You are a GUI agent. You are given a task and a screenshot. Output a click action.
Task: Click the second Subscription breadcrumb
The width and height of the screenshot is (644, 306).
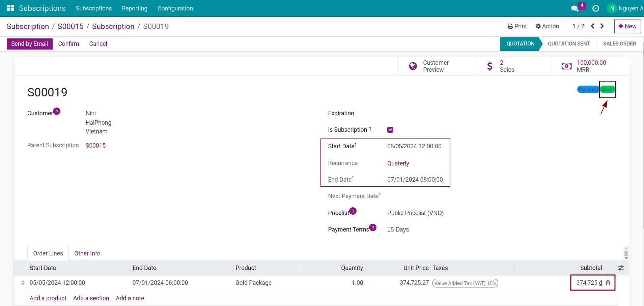click(113, 26)
